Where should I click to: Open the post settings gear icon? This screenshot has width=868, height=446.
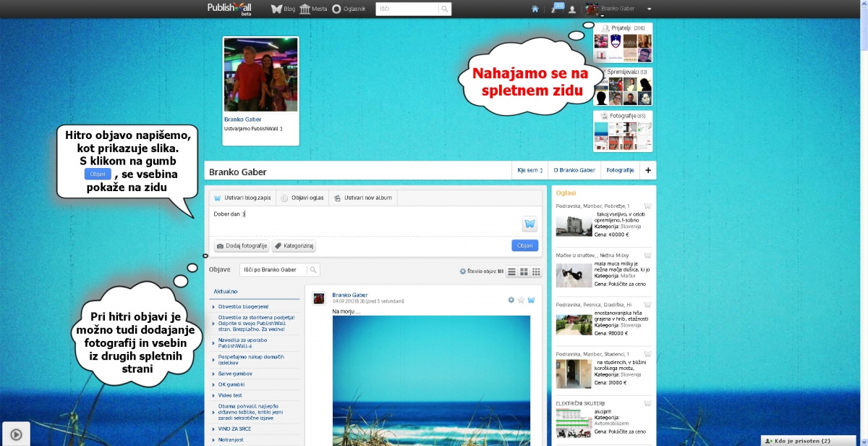pos(511,300)
